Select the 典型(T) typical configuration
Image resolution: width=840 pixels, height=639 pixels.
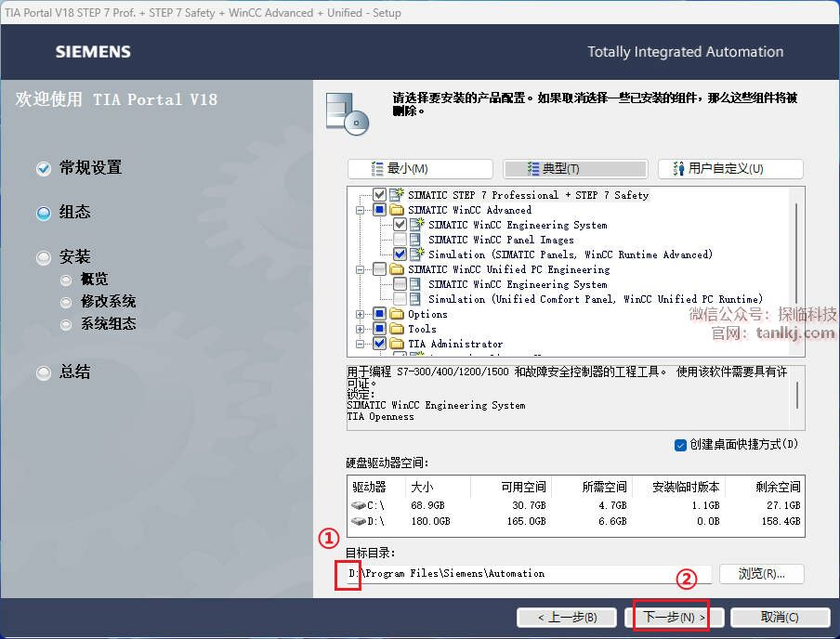(575, 169)
